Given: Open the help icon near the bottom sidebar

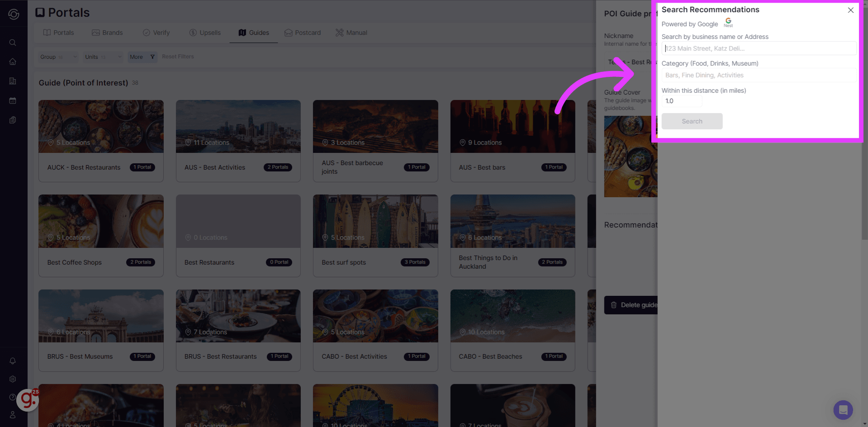Looking at the screenshot, I should pyautogui.click(x=13, y=397).
